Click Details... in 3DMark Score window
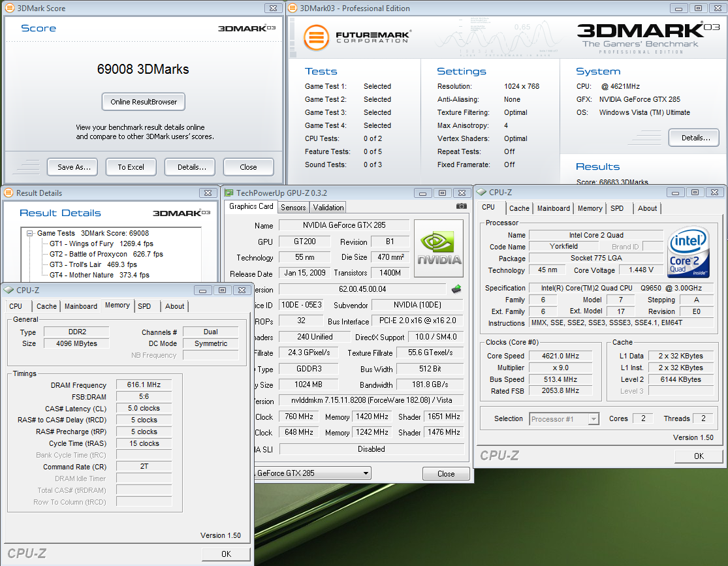 pos(190,167)
